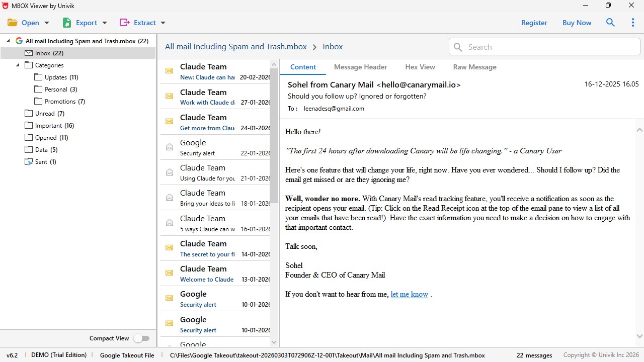
Task: Click the Register link
Action: tap(534, 23)
